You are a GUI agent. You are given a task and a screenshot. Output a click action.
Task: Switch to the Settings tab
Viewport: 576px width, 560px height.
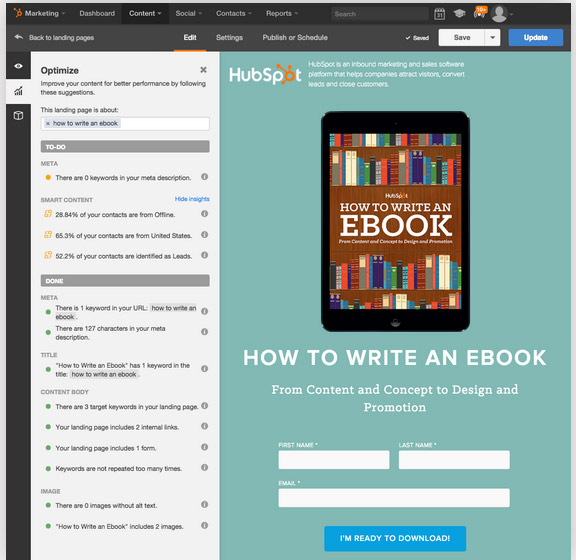coord(229,37)
